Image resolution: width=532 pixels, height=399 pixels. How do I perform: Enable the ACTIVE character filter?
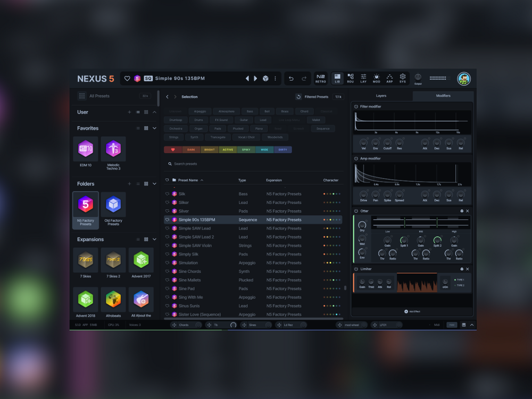click(x=227, y=149)
